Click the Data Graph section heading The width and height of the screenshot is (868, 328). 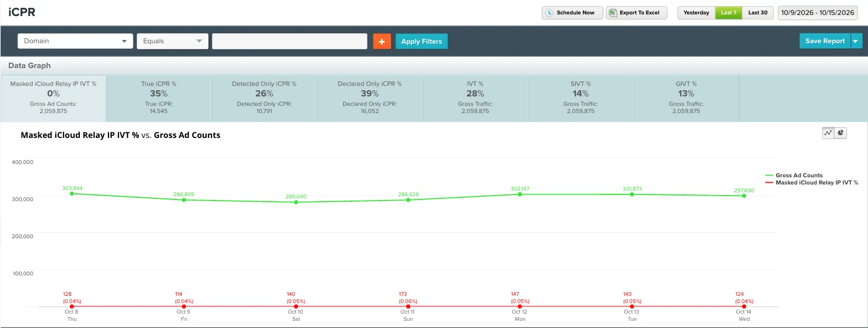tap(29, 65)
